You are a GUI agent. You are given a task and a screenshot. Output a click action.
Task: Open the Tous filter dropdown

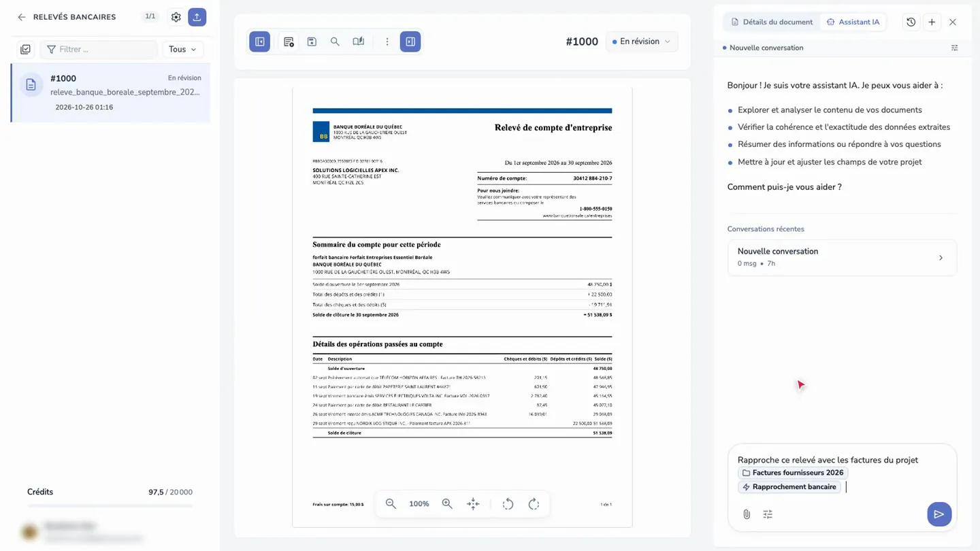click(182, 49)
